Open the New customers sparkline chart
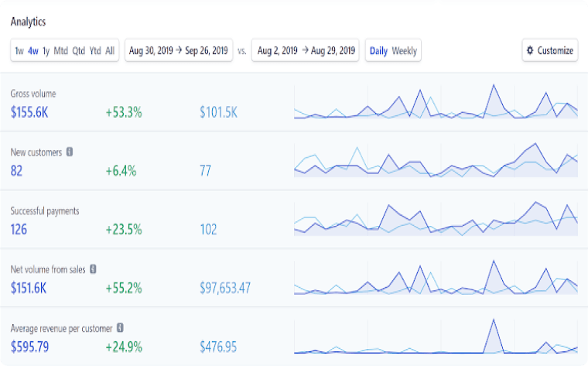The width and height of the screenshot is (588, 366). pos(436,160)
